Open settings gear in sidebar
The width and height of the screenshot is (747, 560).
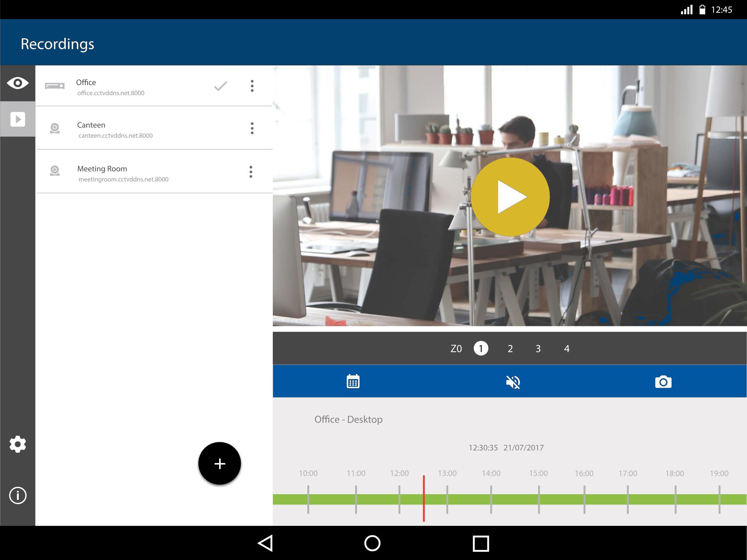18,444
